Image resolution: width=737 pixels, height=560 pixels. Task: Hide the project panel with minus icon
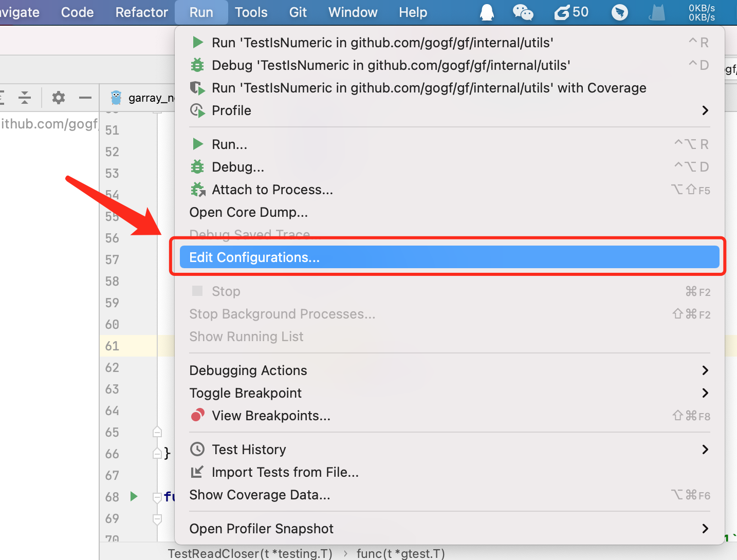point(85,98)
